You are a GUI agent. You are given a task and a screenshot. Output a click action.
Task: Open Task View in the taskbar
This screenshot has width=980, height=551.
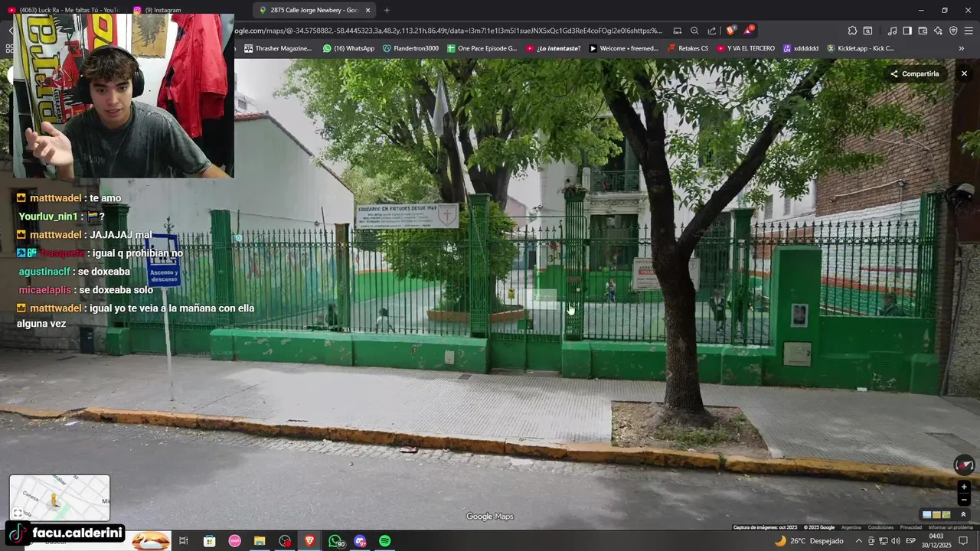184,541
